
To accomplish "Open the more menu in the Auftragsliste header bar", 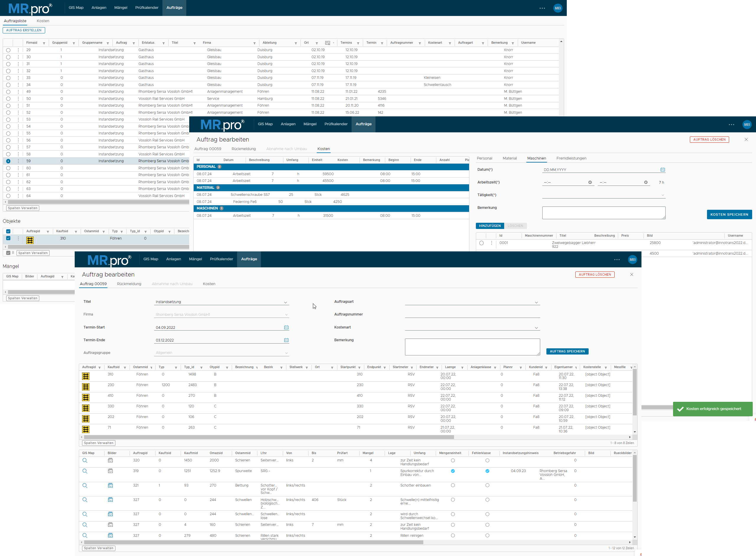I will (x=542, y=8).
